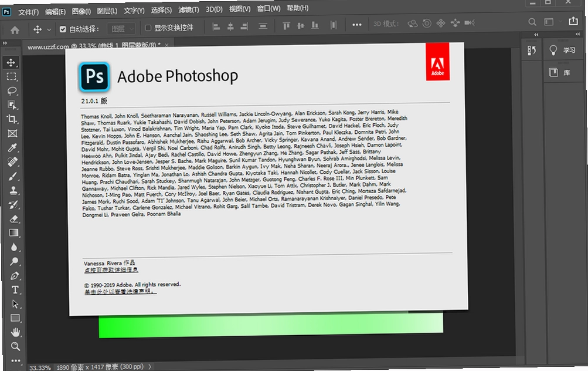Select the Frame tool

click(x=12, y=134)
